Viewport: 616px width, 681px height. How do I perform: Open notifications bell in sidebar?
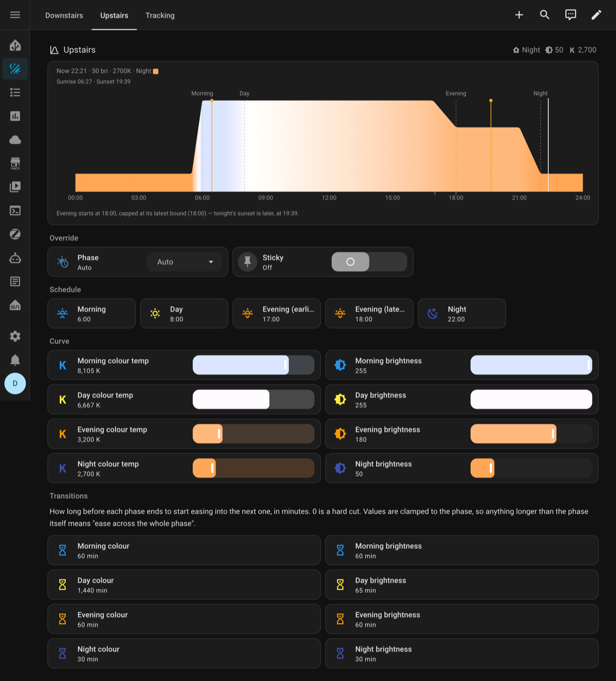coord(15,360)
